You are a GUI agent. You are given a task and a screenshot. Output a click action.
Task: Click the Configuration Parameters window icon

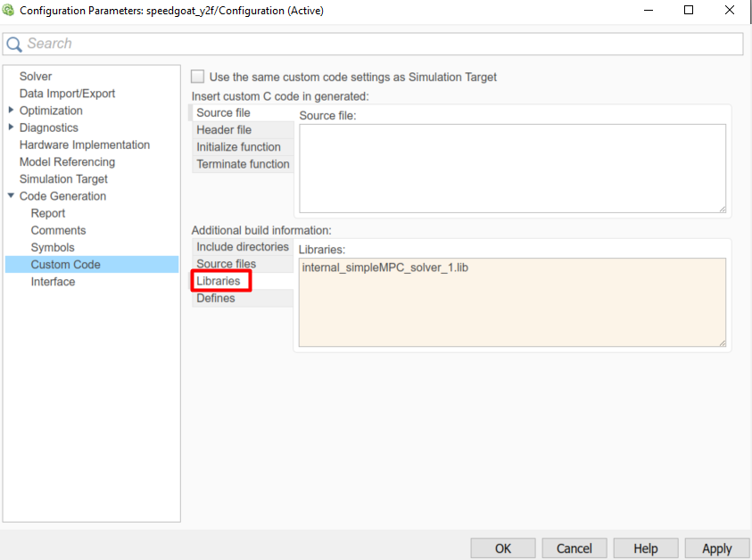(x=9, y=11)
